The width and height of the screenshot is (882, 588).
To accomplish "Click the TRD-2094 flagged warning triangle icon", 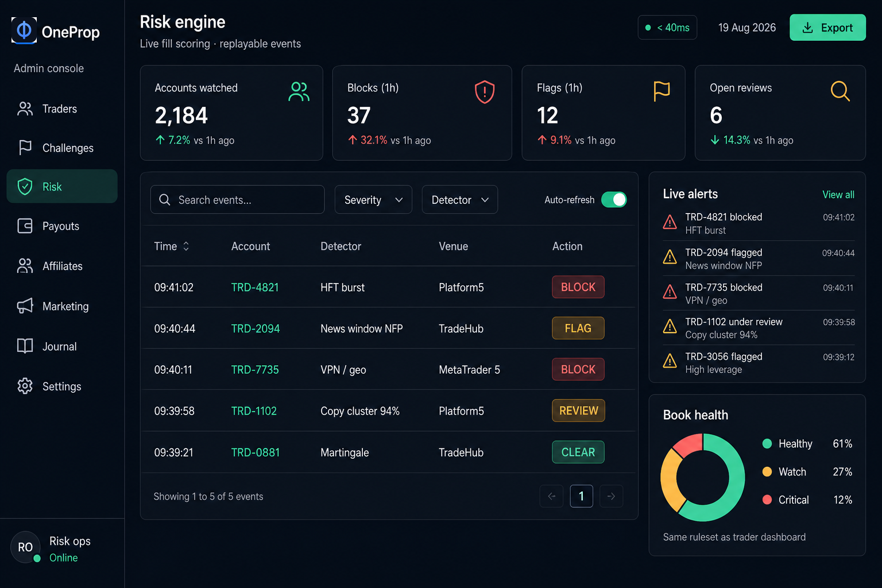I will click(x=670, y=257).
